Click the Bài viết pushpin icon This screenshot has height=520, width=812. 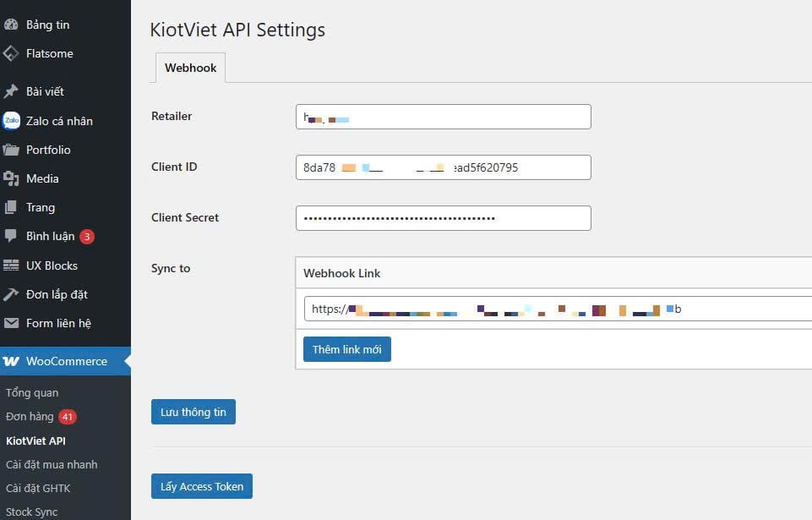pos(11,91)
